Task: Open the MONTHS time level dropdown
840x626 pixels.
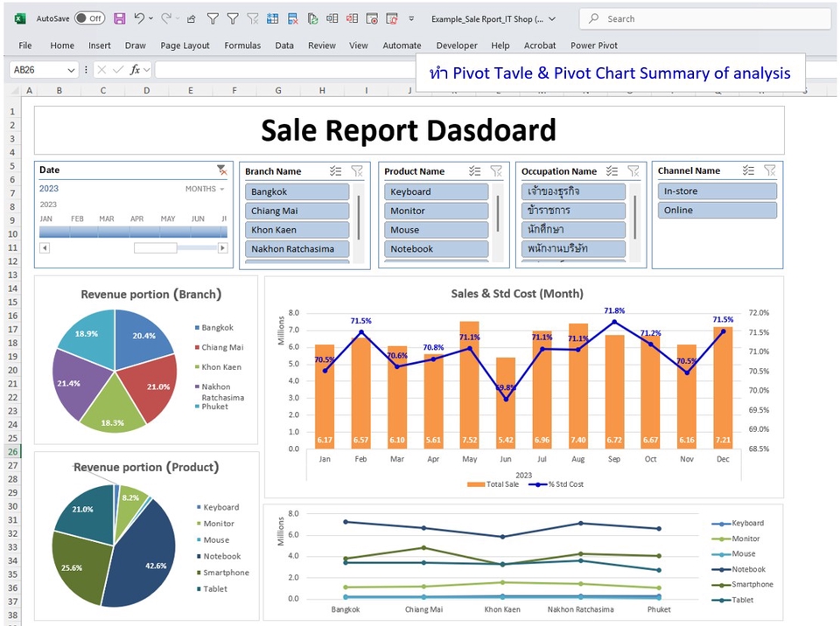Action: pos(205,189)
